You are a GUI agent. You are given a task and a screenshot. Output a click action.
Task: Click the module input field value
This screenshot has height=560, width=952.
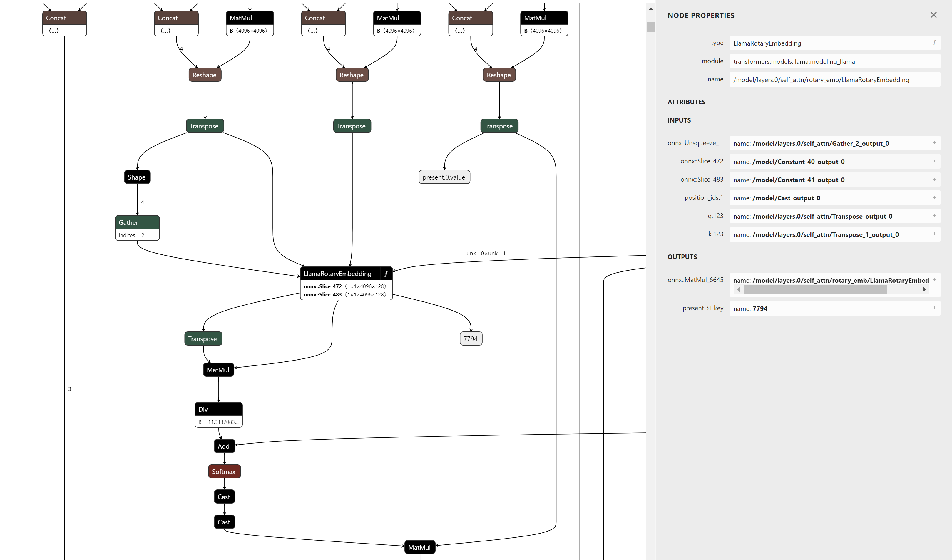coord(834,61)
